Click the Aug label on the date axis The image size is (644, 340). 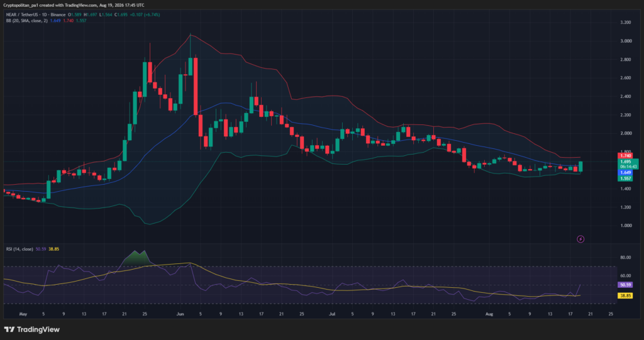pos(489,314)
